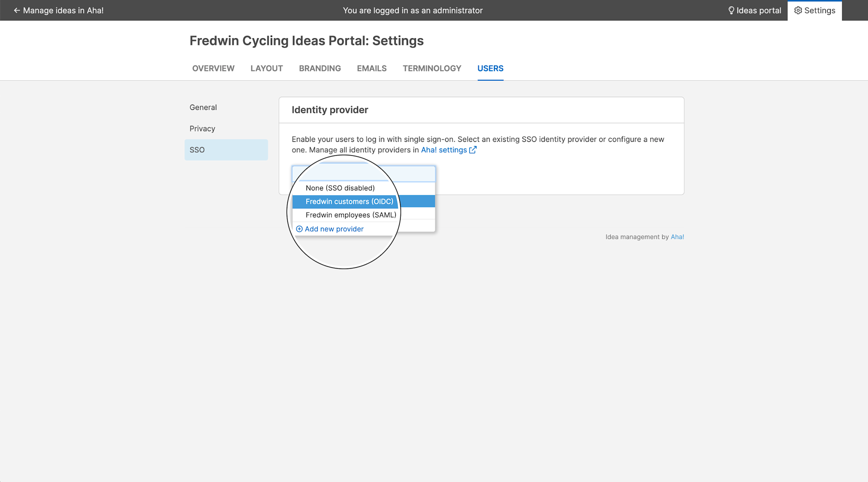Viewport: 868px width, 482px height.
Task: Switch to the Overview tab
Action: coord(213,69)
